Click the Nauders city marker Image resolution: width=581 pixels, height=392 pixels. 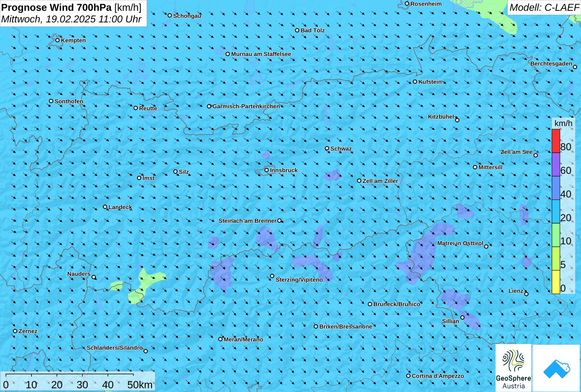[94, 277]
